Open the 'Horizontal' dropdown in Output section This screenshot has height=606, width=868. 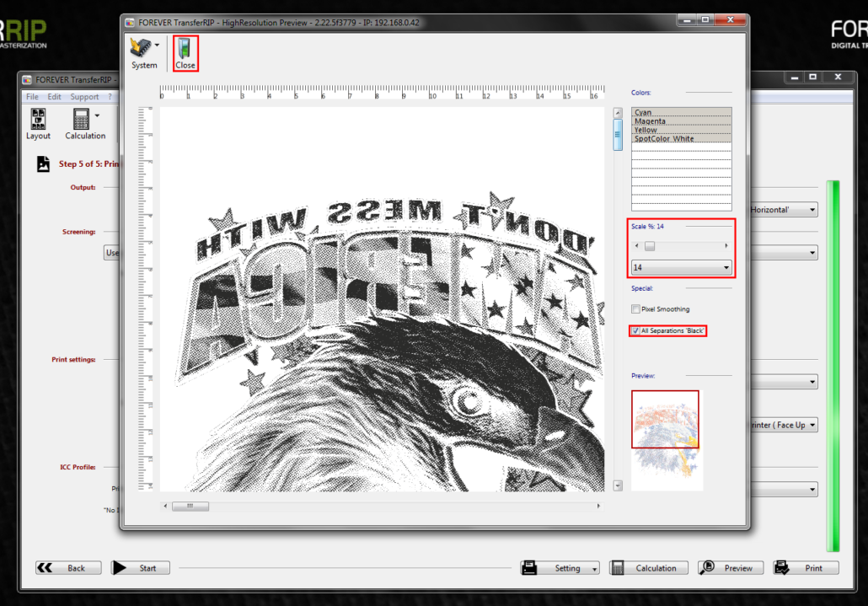click(x=783, y=210)
